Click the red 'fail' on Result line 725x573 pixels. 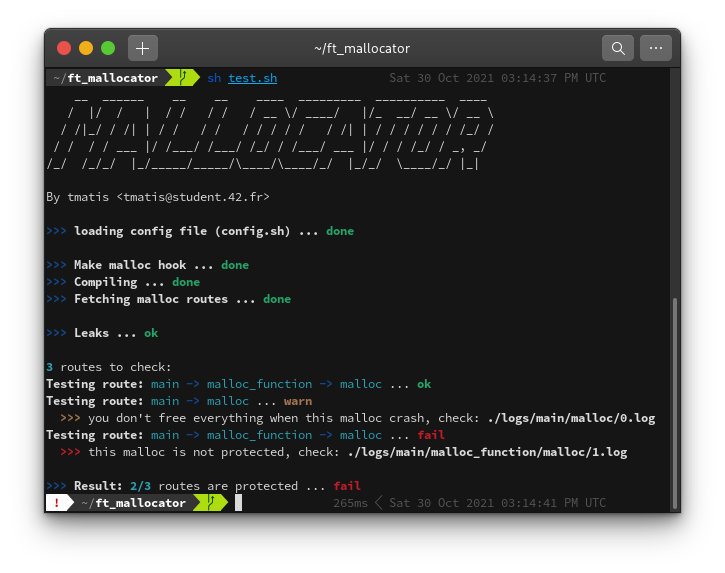tap(347, 486)
